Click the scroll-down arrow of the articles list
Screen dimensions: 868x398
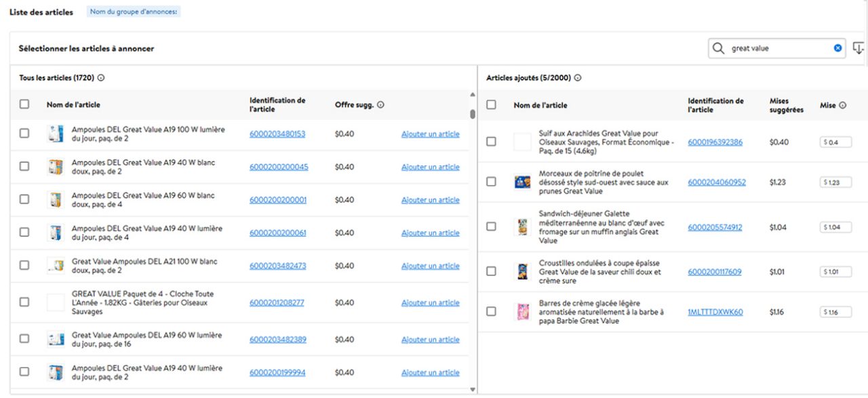473,389
